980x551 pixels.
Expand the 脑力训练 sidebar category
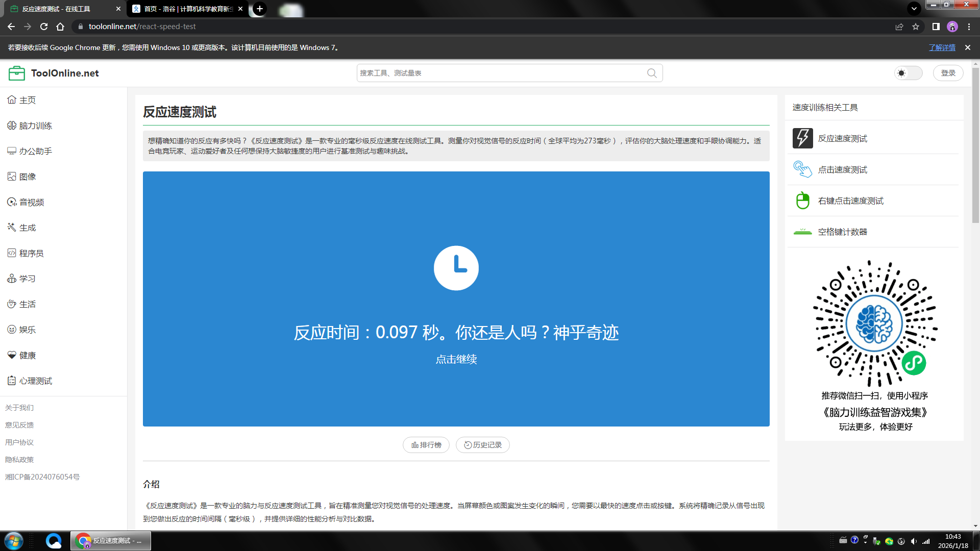click(x=35, y=126)
